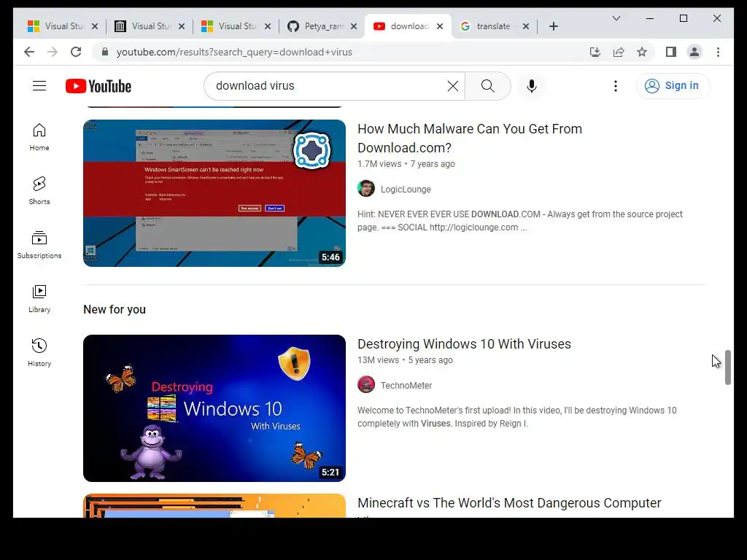Click the browser address bar URL
Viewport: 747px width, 560px height.
(x=234, y=52)
